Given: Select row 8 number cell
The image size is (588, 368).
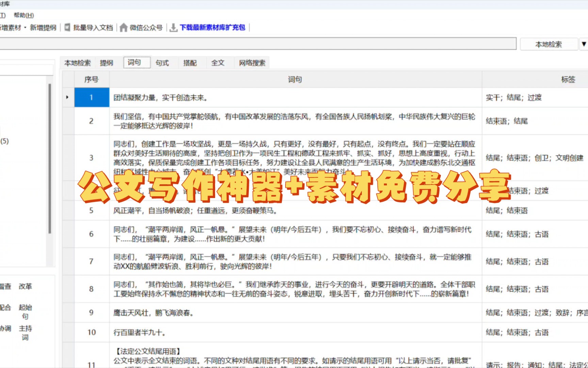Looking at the screenshot, I should pos(92,289).
